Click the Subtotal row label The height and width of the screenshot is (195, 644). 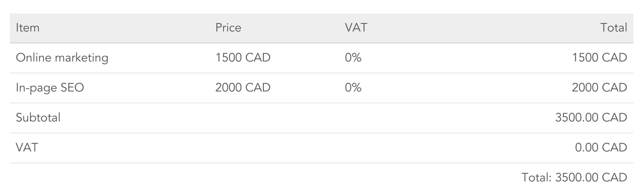click(38, 118)
